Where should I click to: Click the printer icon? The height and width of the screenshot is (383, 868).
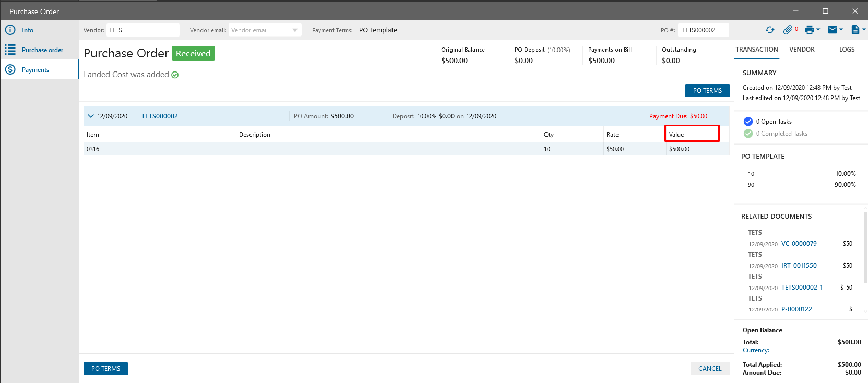click(809, 30)
